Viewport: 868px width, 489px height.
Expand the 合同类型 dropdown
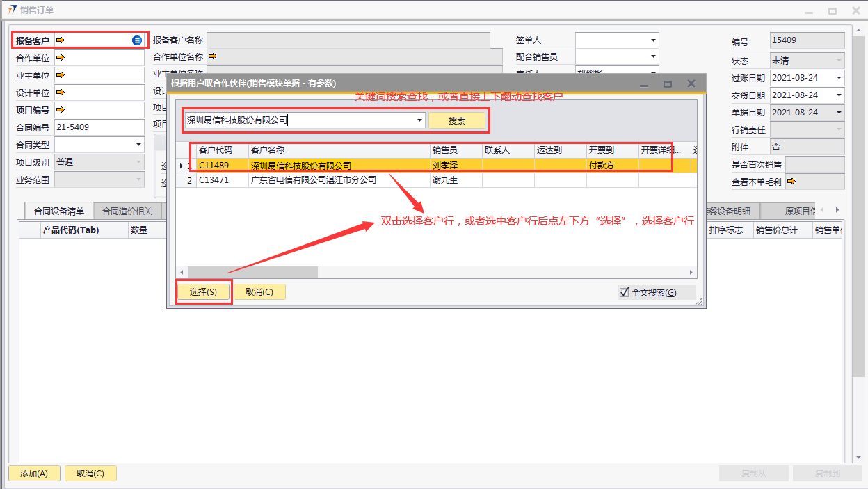pyautogui.click(x=138, y=145)
